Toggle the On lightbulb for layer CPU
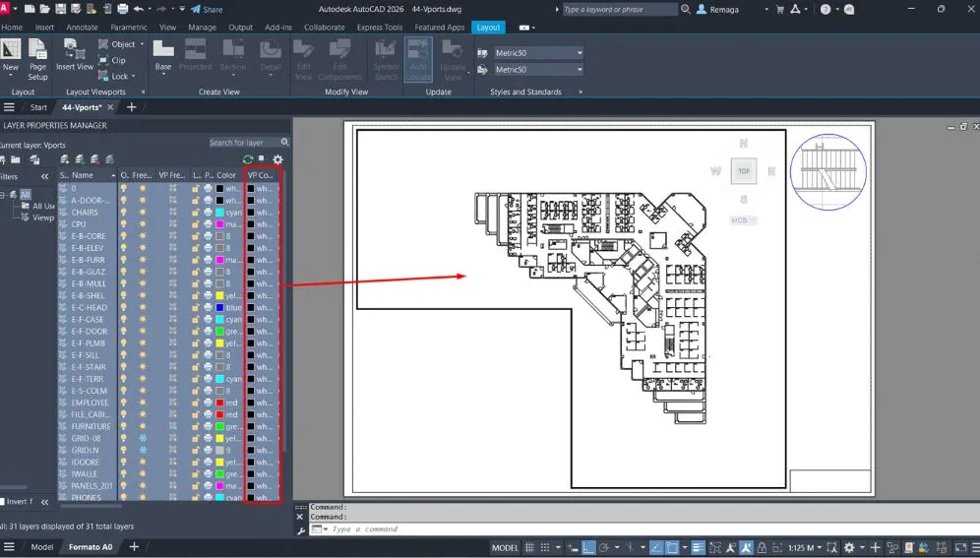The height and width of the screenshot is (558, 980). 124,223
